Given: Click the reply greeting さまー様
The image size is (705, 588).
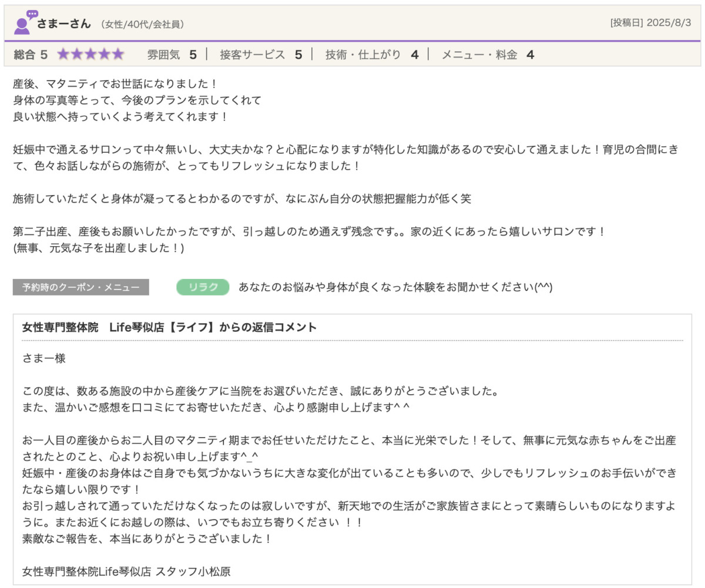Looking at the screenshot, I should (44, 358).
